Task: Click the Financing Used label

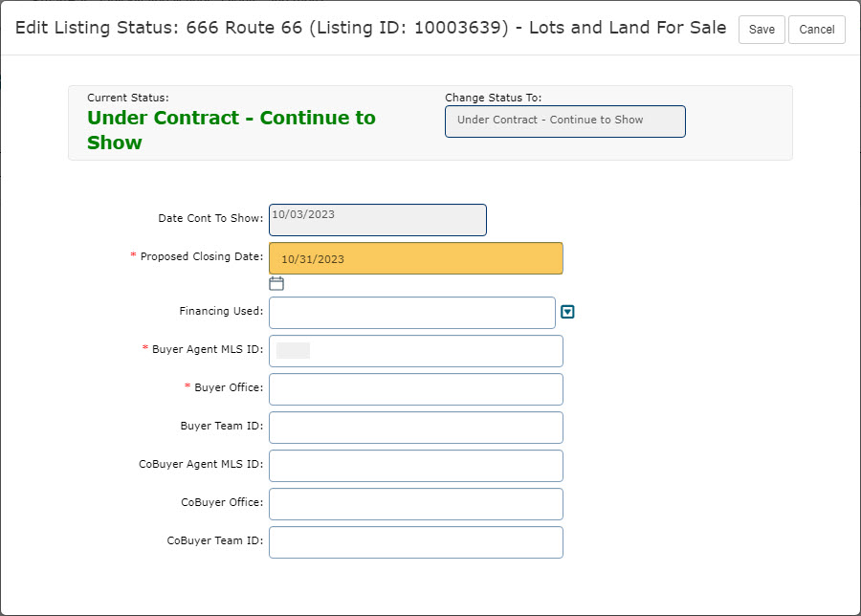Action: point(220,311)
